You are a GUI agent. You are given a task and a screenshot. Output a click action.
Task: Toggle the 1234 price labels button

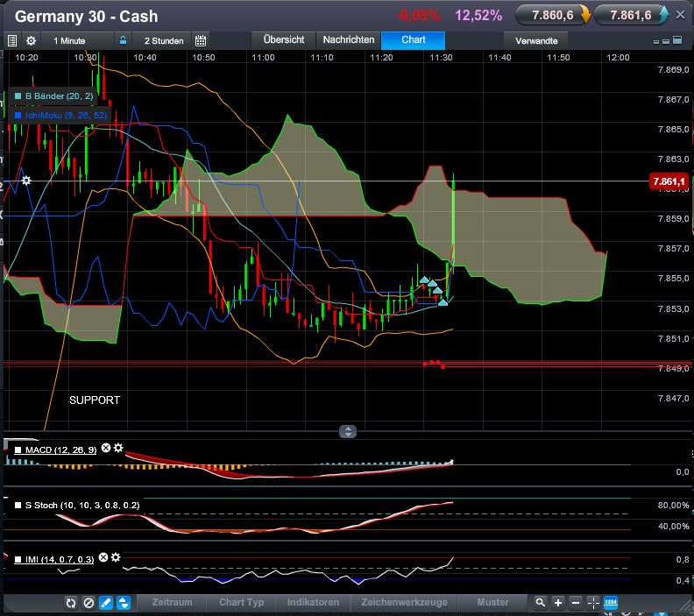click(x=611, y=603)
